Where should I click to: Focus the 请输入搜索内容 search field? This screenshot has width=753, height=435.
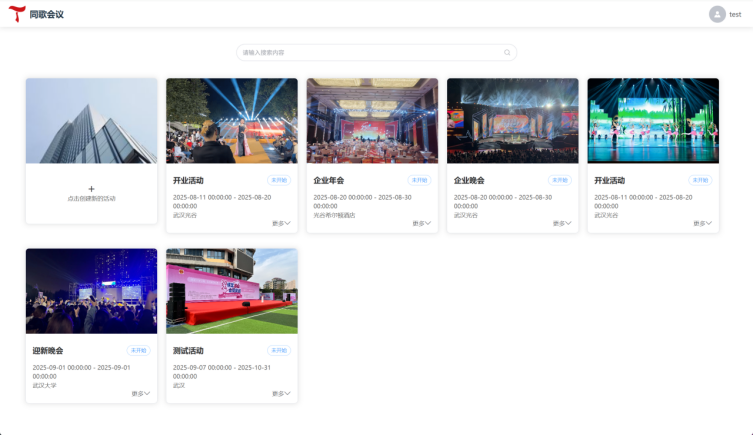tap(376, 52)
